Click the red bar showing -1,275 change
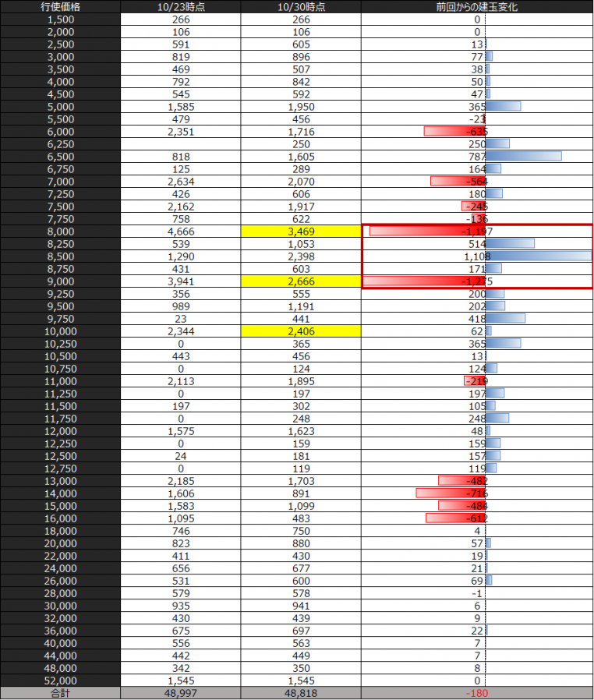This screenshot has height=700, width=594. coord(425,281)
